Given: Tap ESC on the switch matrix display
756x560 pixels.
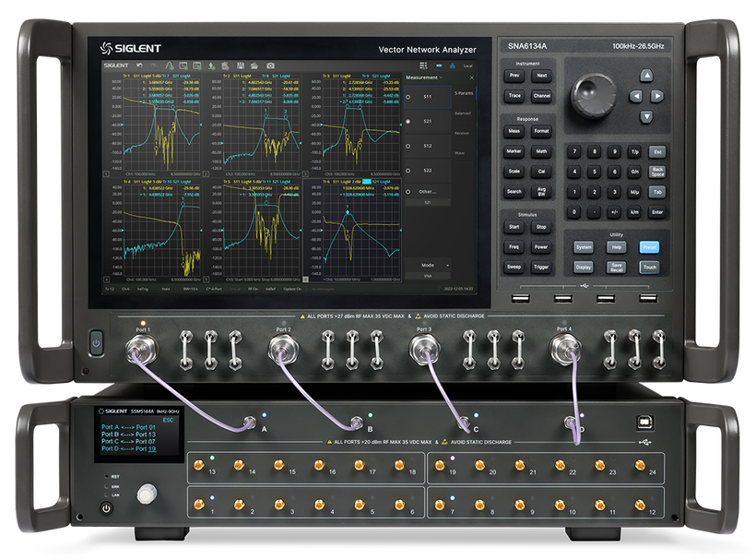Looking at the screenshot, I should coord(168,420).
